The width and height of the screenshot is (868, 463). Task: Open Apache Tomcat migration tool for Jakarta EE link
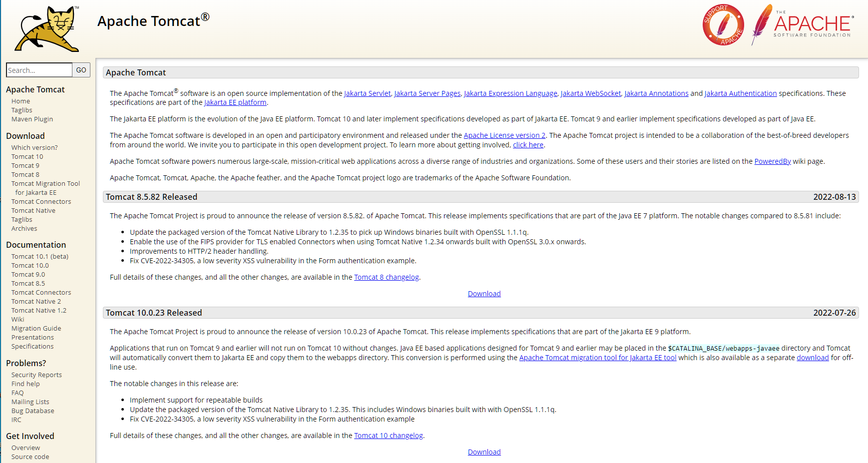[x=598, y=358]
